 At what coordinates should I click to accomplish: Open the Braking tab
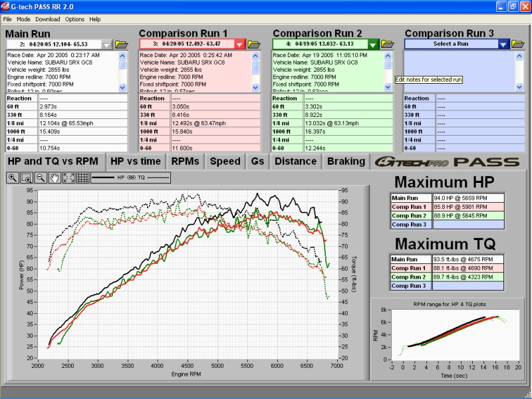[x=346, y=161]
